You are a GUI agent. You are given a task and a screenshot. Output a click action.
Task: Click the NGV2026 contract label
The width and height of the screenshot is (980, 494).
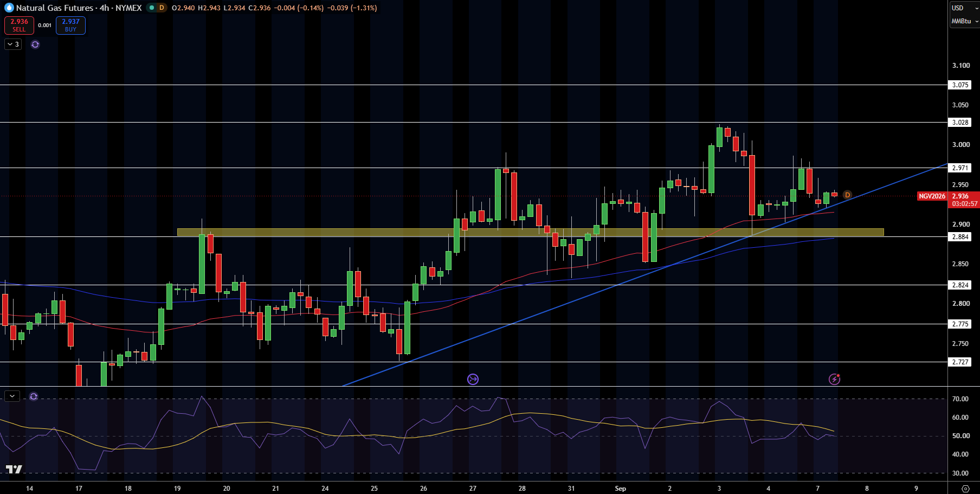click(x=932, y=196)
